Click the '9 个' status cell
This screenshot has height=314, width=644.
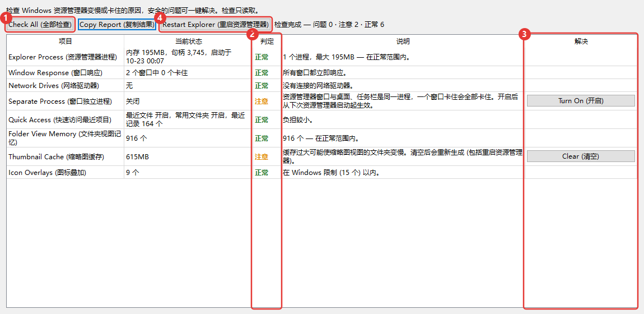[189, 173]
